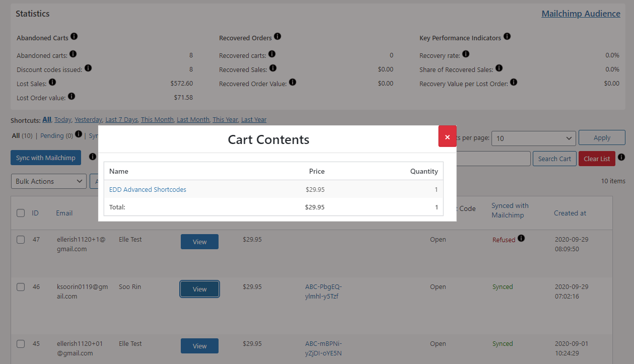Open the Bulk Actions dropdown
The image size is (634, 364).
click(49, 181)
